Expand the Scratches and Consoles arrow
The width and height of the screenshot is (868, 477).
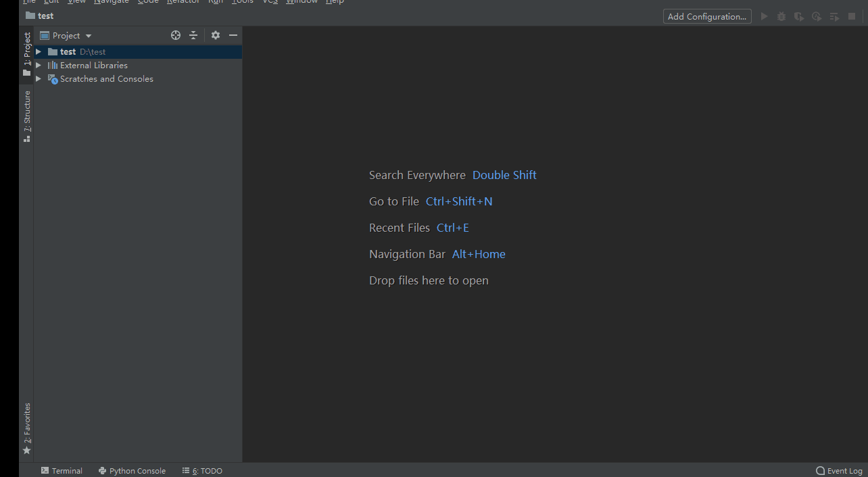[39, 78]
